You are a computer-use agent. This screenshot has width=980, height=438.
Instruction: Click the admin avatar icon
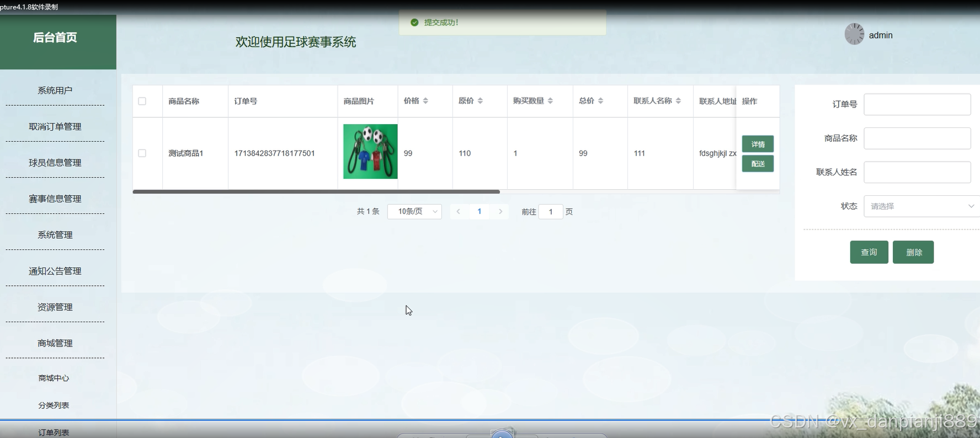[x=854, y=34]
